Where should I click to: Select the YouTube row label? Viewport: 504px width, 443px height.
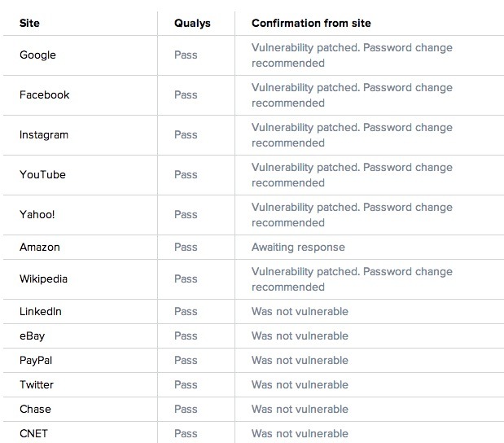tap(42, 175)
